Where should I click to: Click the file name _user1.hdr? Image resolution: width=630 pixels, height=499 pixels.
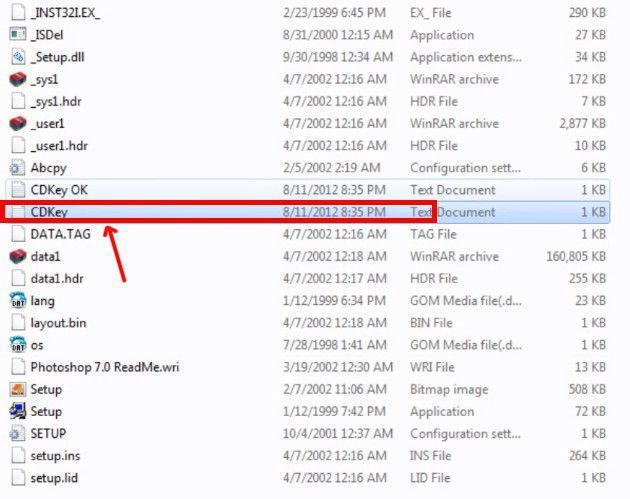59,146
